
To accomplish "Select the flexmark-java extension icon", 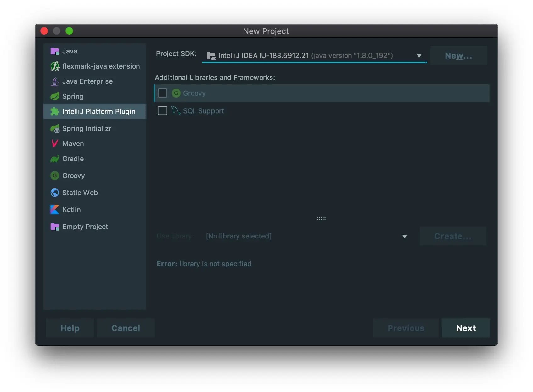I will [55, 66].
